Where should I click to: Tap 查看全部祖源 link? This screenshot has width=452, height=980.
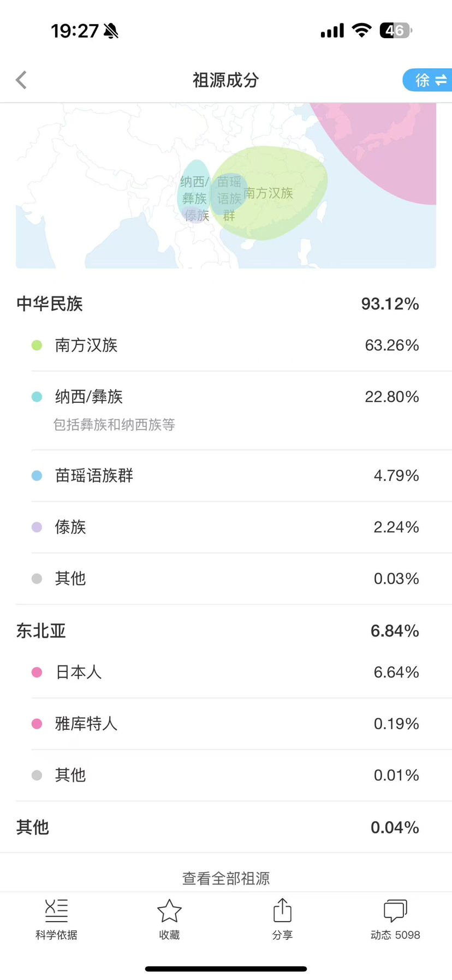coord(226,878)
